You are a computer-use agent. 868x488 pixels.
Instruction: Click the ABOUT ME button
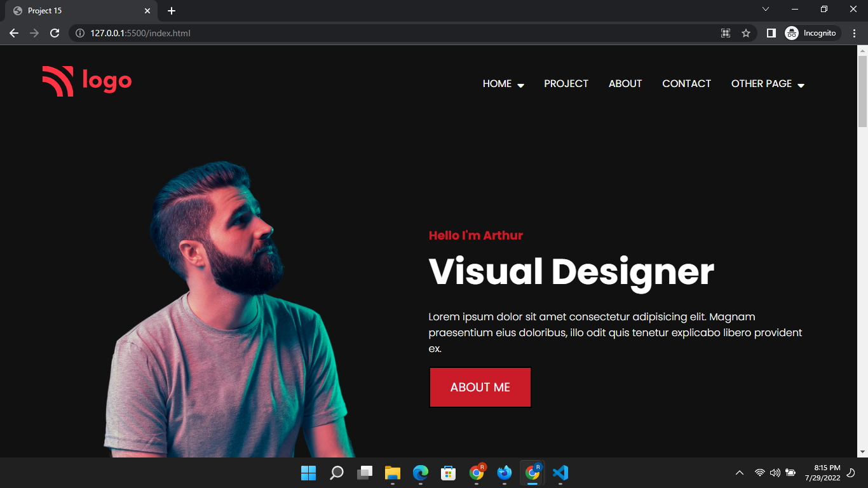click(x=480, y=387)
